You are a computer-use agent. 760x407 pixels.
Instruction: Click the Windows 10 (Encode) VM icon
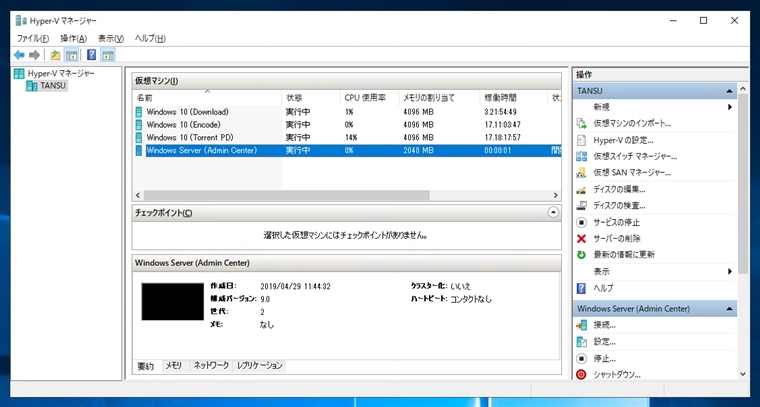(x=140, y=125)
